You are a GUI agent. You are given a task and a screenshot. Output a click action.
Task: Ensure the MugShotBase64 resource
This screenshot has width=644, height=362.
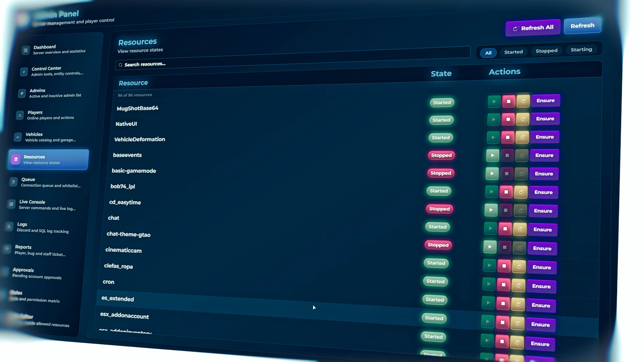pyautogui.click(x=546, y=101)
